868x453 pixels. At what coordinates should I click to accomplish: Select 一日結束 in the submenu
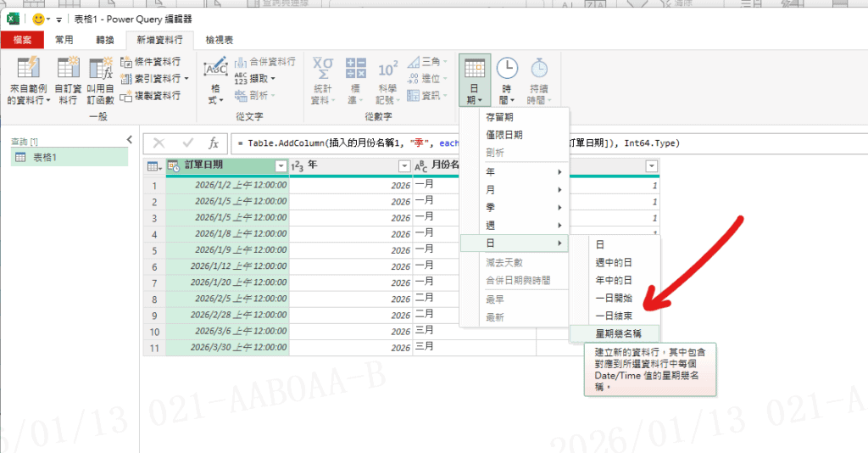coord(615,316)
